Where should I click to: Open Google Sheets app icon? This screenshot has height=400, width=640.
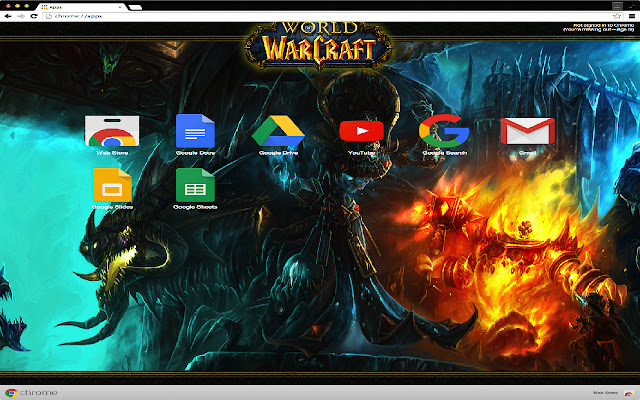pyautogui.click(x=195, y=185)
